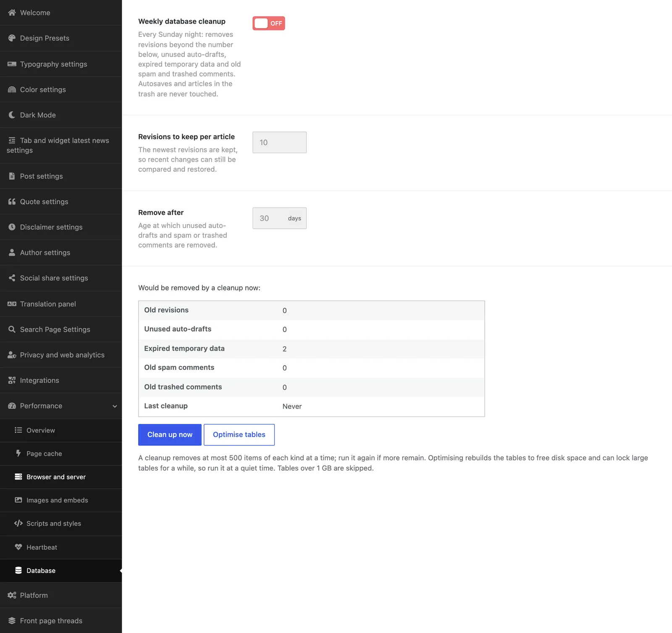The image size is (672, 633).
Task: Open Images and embeds settings
Action: (x=61, y=500)
